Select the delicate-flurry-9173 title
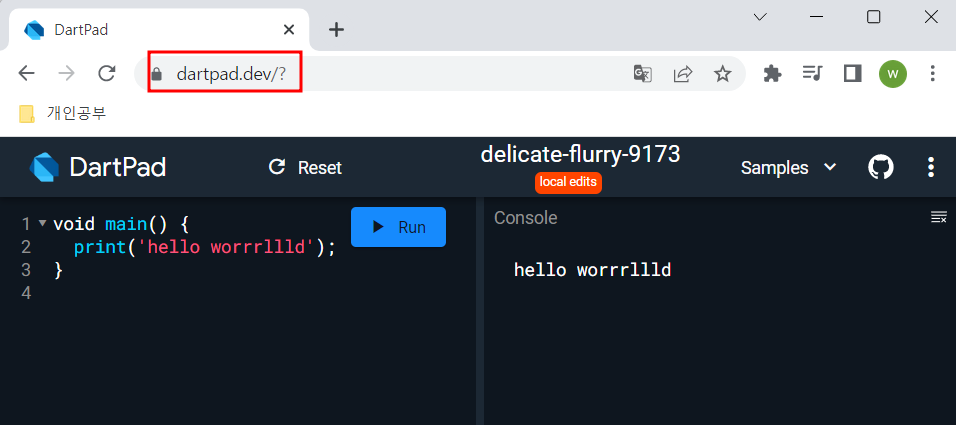The width and height of the screenshot is (956, 425). [x=580, y=155]
